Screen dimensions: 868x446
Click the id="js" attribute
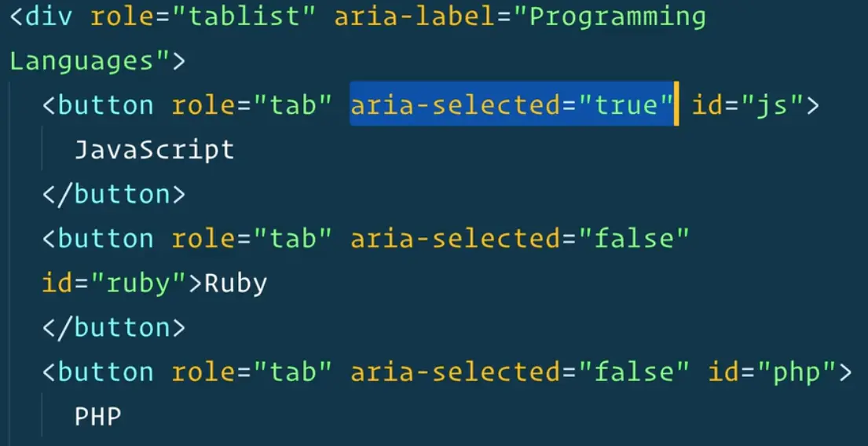[x=747, y=105]
